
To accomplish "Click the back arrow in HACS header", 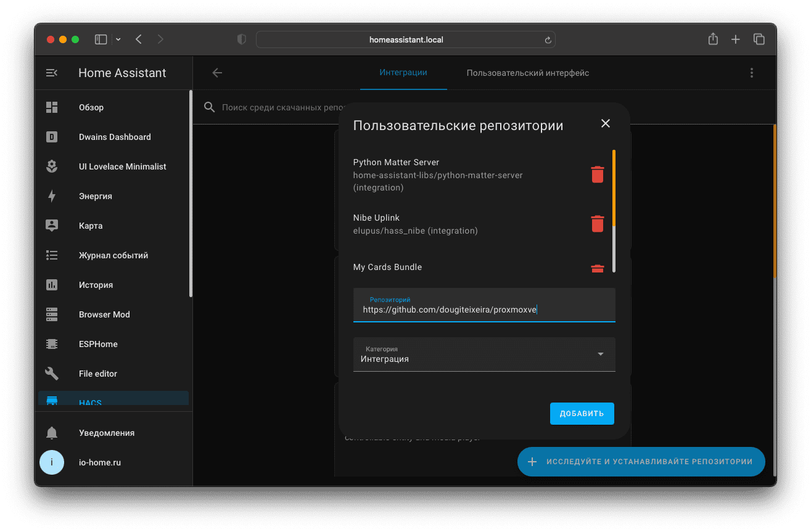I will click(217, 73).
